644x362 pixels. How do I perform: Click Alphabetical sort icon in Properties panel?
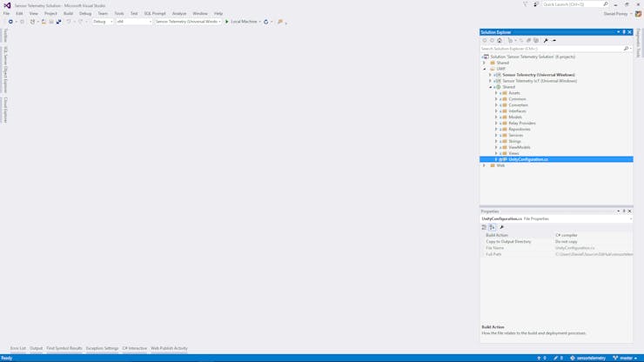492,227
